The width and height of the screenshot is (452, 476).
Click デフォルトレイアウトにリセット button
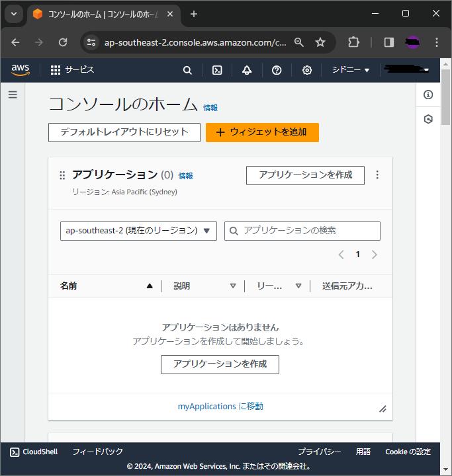pos(124,132)
